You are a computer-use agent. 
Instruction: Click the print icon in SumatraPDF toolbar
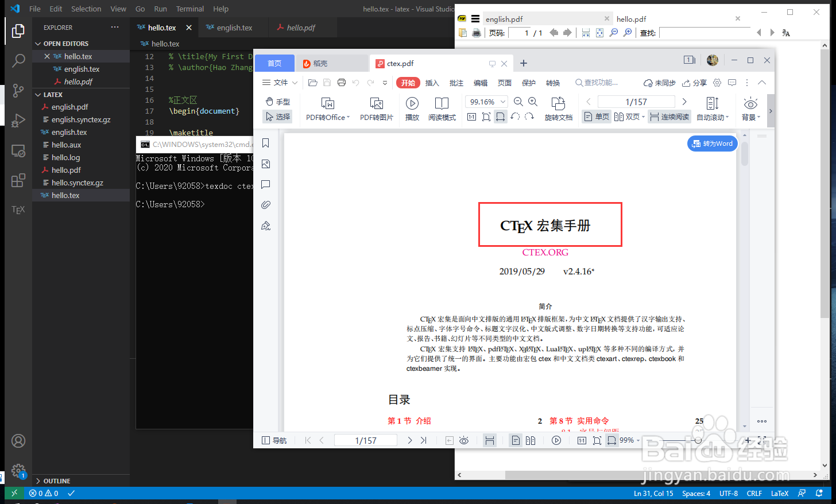pos(477,33)
